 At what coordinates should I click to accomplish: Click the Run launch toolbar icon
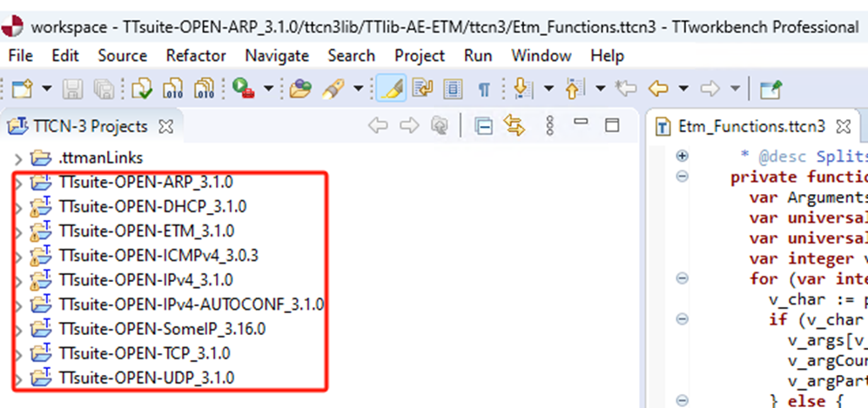[x=241, y=88]
